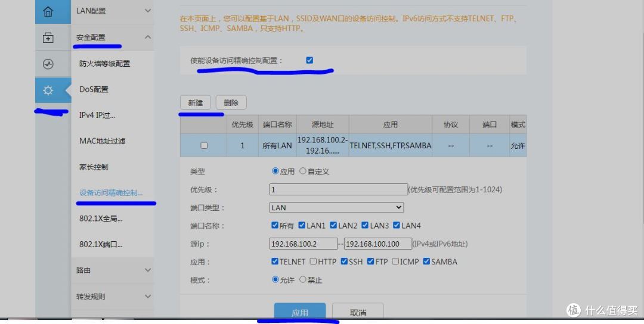The height and width of the screenshot is (324, 644).
Task: Click the 所有LAN cell in rule table
Action: point(277,145)
